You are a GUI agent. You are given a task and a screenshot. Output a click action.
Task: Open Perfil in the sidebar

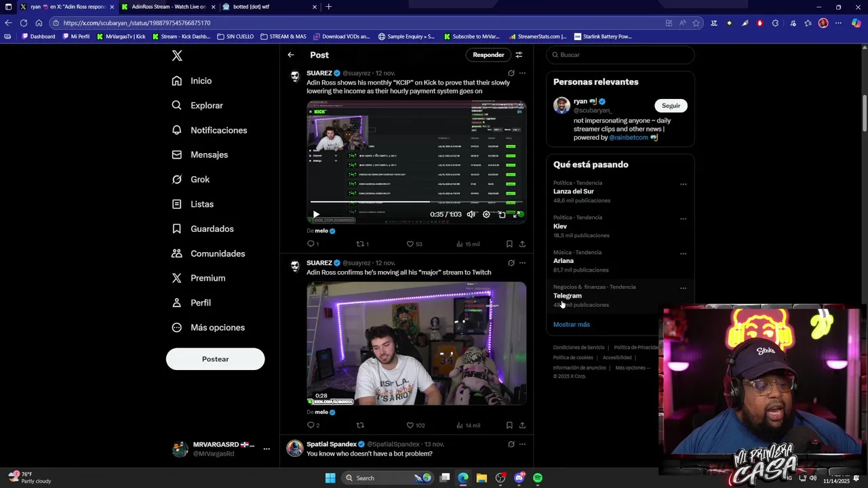pos(191,303)
